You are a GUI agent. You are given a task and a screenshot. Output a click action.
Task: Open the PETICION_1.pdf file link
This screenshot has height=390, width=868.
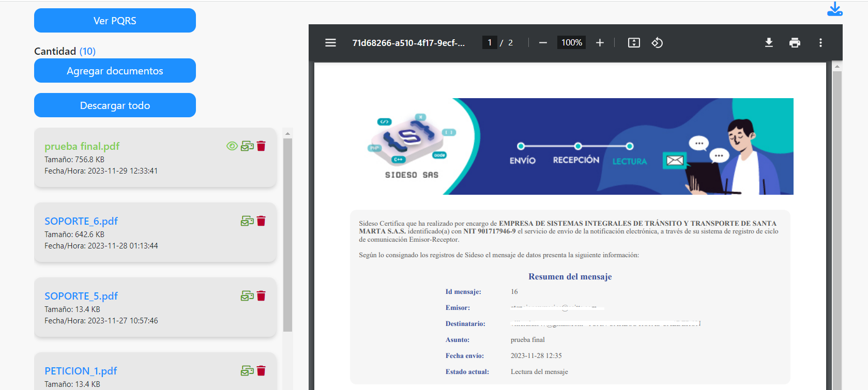pos(81,371)
